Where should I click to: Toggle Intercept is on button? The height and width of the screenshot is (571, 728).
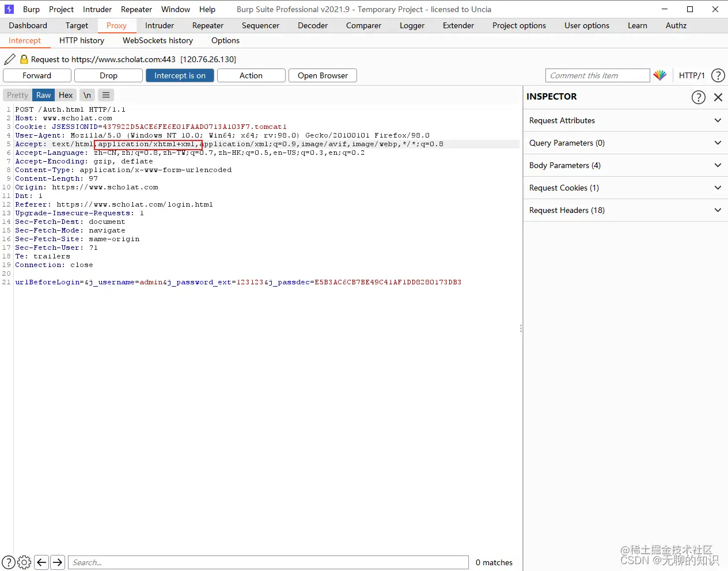(x=180, y=75)
